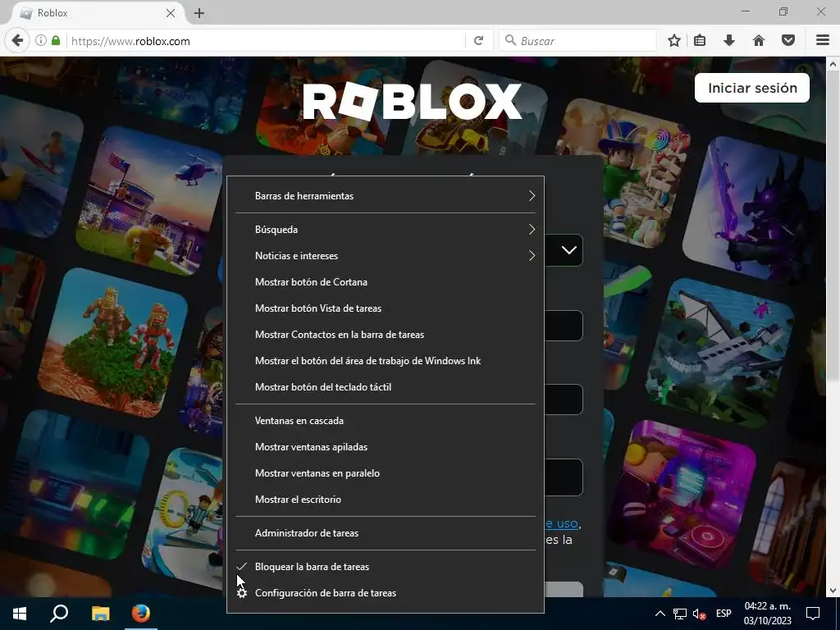Choose Mostrar ventanas apiladas
The width and height of the screenshot is (840, 630).
coord(386,447)
